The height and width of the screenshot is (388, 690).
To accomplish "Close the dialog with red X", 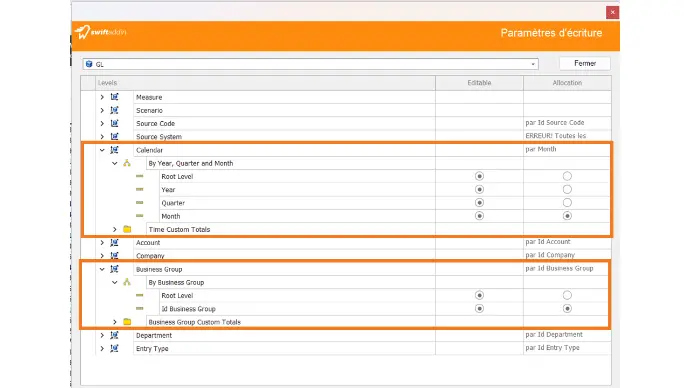I will 612,12.
